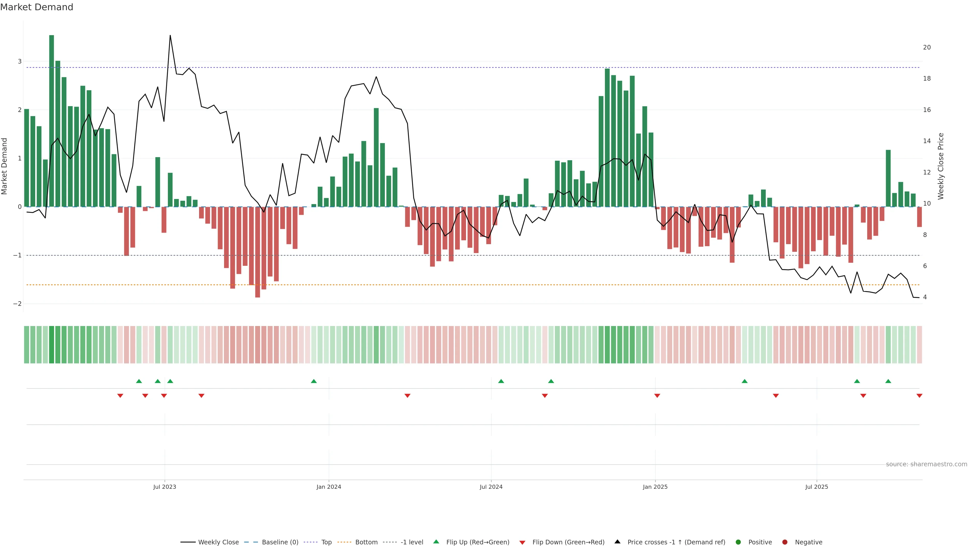The width and height of the screenshot is (980, 551).
Task: Click the darkest green heatmap cell at left
Action: point(51,345)
